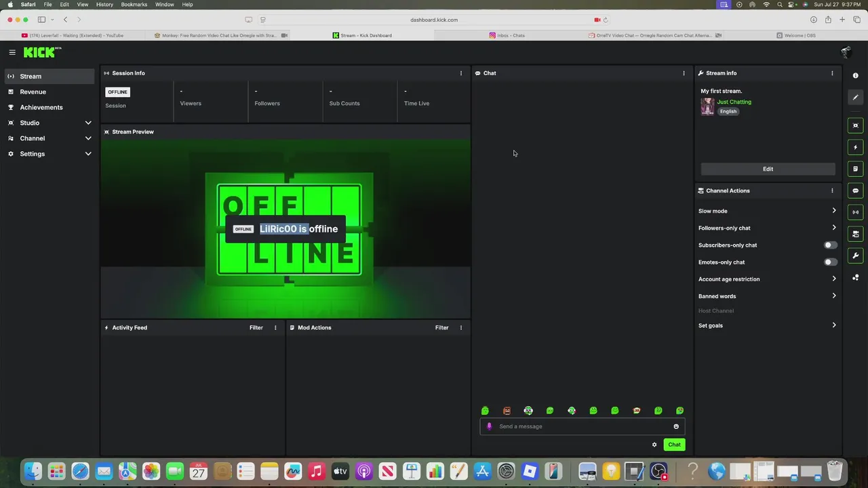Open the History menu in menu bar
The image size is (868, 488).
[x=104, y=4]
